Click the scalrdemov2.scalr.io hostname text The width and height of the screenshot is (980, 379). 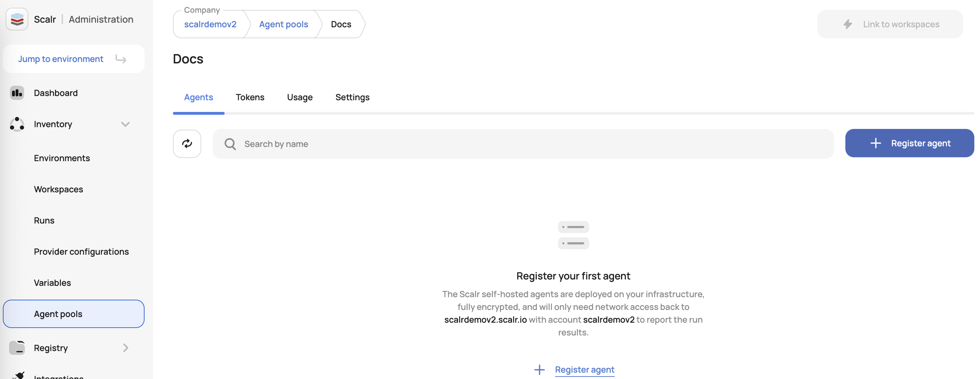(x=485, y=319)
